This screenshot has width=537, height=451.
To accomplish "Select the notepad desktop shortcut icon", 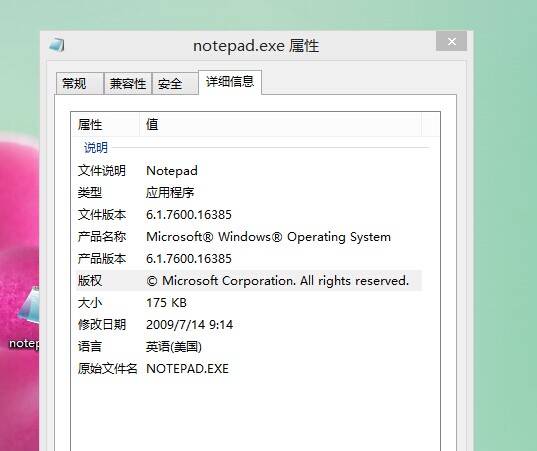I will (x=28, y=306).
